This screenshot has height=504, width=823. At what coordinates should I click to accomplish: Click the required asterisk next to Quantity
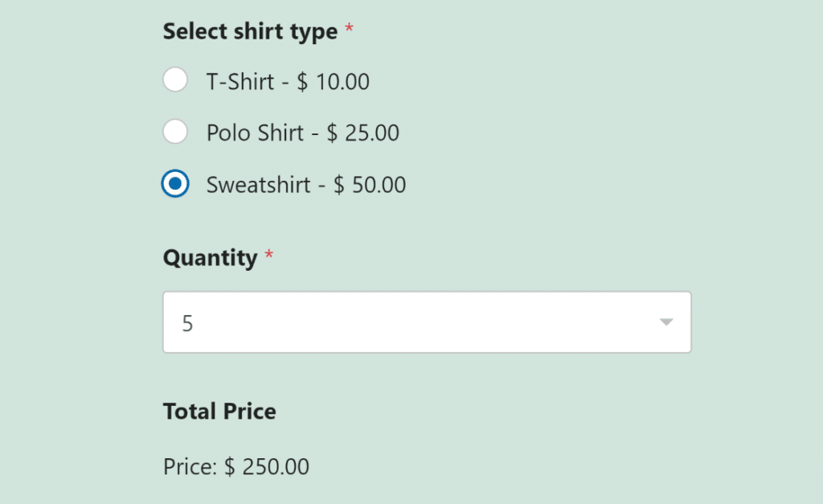point(268,253)
